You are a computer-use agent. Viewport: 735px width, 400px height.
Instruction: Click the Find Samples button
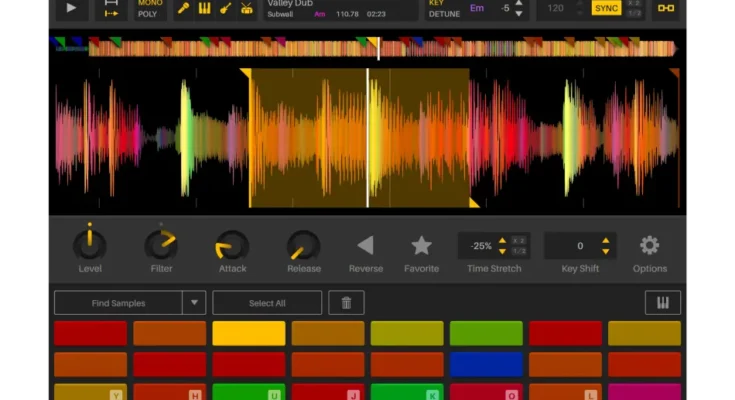[118, 303]
